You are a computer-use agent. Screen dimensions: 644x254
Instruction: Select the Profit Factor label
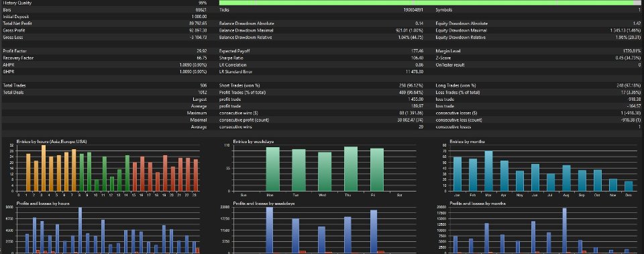click(14, 51)
